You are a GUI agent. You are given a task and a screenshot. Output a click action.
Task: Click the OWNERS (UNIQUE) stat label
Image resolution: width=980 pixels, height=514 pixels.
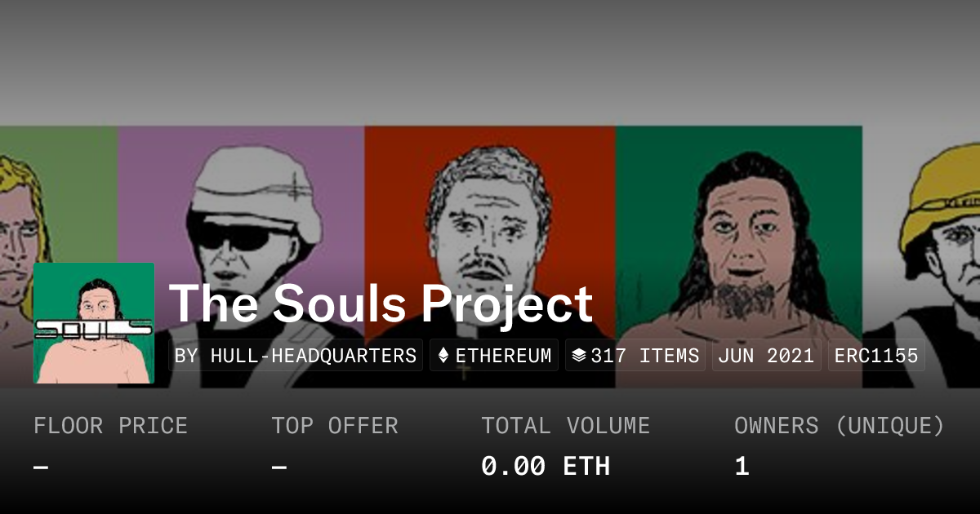click(840, 426)
